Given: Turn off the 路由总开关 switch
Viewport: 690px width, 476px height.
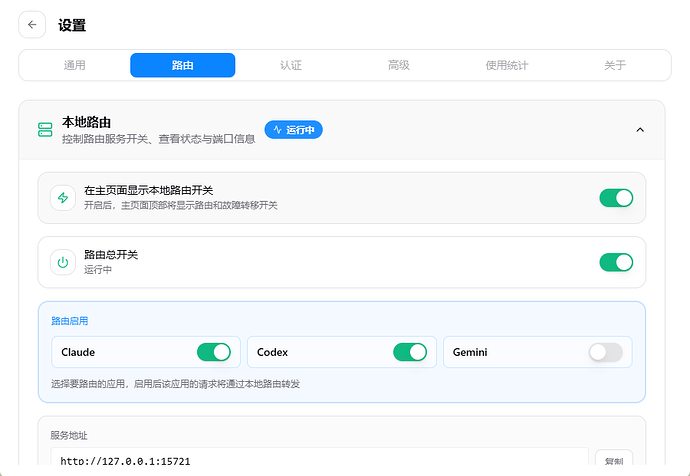Looking at the screenshot, I should coord(616,262).
